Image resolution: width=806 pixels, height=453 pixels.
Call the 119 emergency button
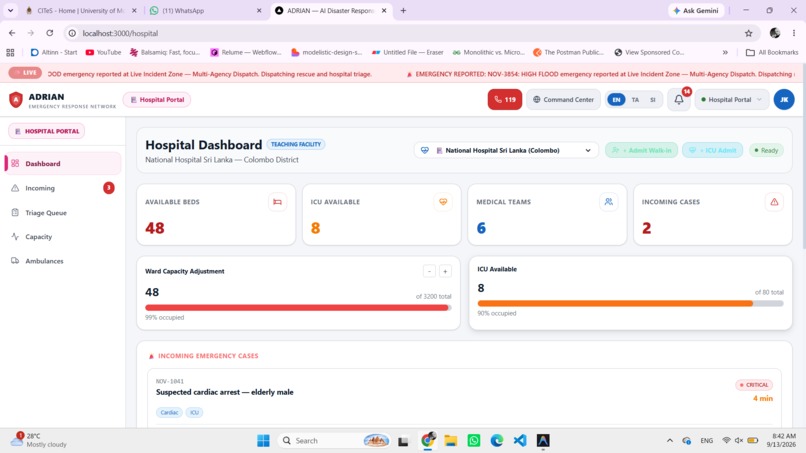[505, 100]
